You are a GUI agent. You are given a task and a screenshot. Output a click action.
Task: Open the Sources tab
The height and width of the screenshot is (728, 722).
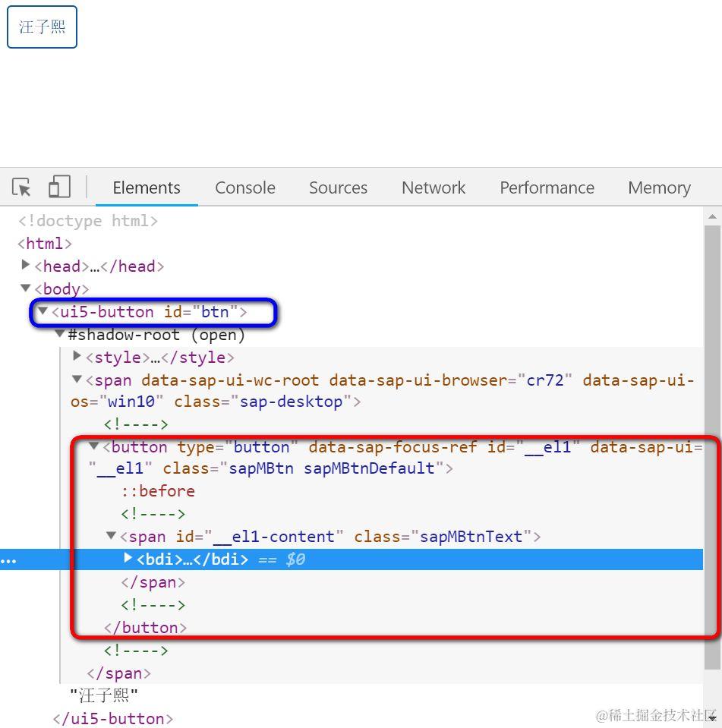(x=338, y=188)
